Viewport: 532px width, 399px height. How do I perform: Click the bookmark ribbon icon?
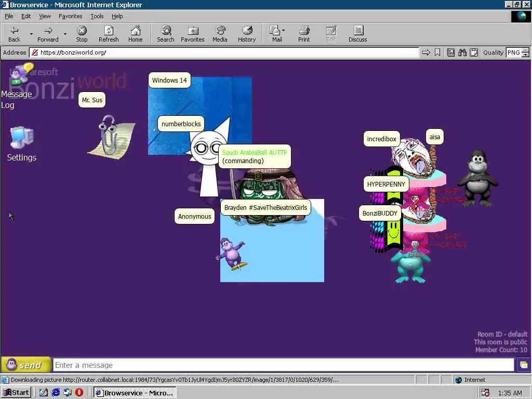click(x=437, y=52)
